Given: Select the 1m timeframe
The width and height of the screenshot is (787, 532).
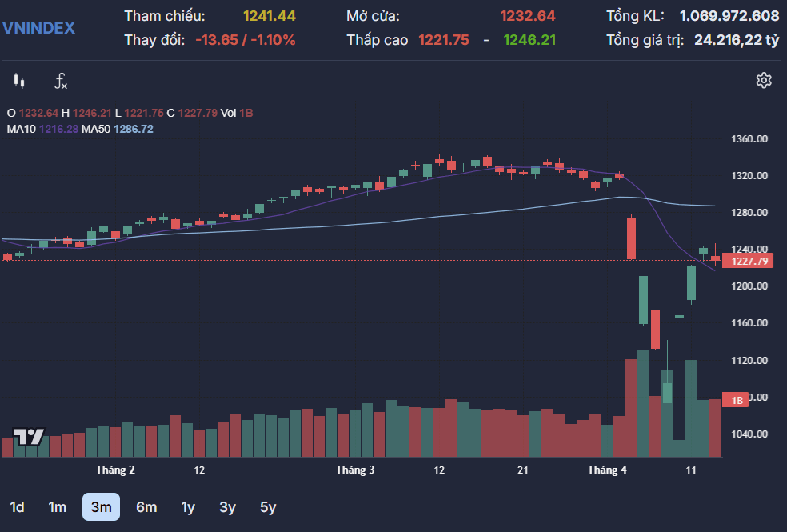Looking at the screenshot, I should 58,507.
